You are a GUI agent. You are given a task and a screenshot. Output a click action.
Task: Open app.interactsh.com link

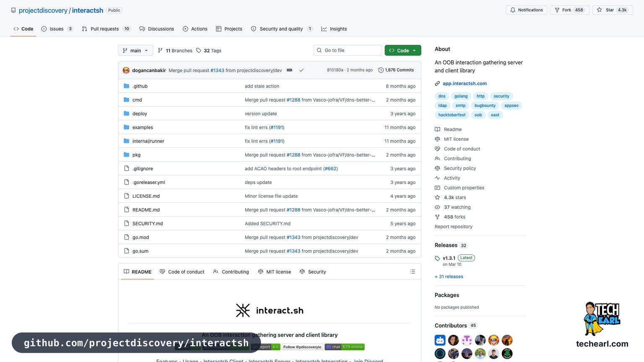click(465, 83)
